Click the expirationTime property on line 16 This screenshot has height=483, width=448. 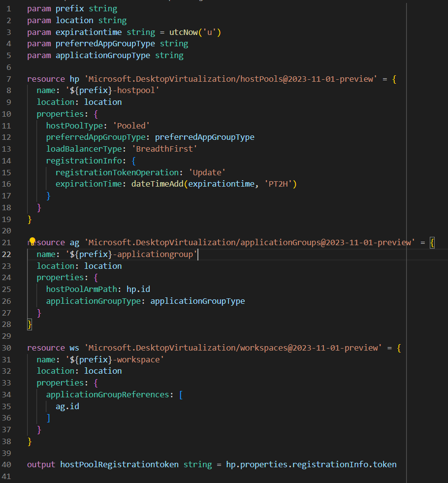[x=89, y=184]
